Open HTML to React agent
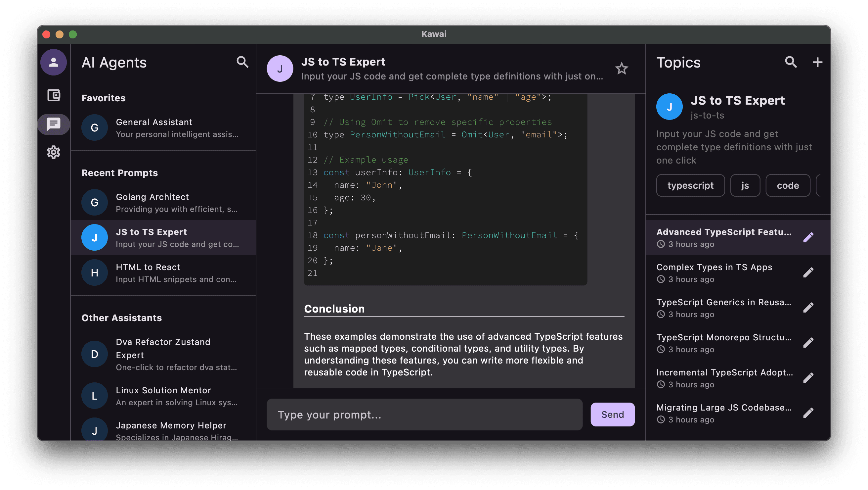The width and height of the screenshot is (868, 490). point(163,273)
